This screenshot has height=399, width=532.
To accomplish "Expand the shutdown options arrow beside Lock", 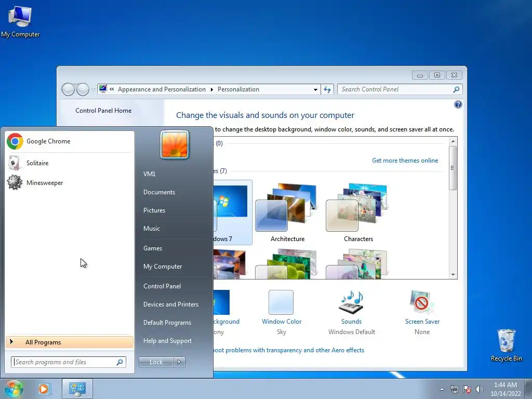I will (x=179, y=362).
